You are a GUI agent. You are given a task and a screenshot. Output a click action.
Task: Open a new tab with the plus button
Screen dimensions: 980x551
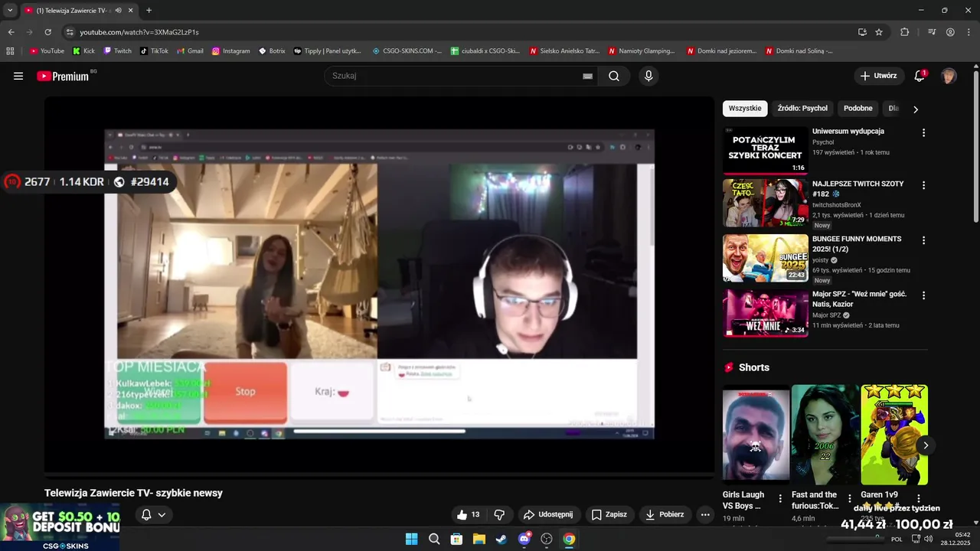pyautogui.click(x=149, y=11)
